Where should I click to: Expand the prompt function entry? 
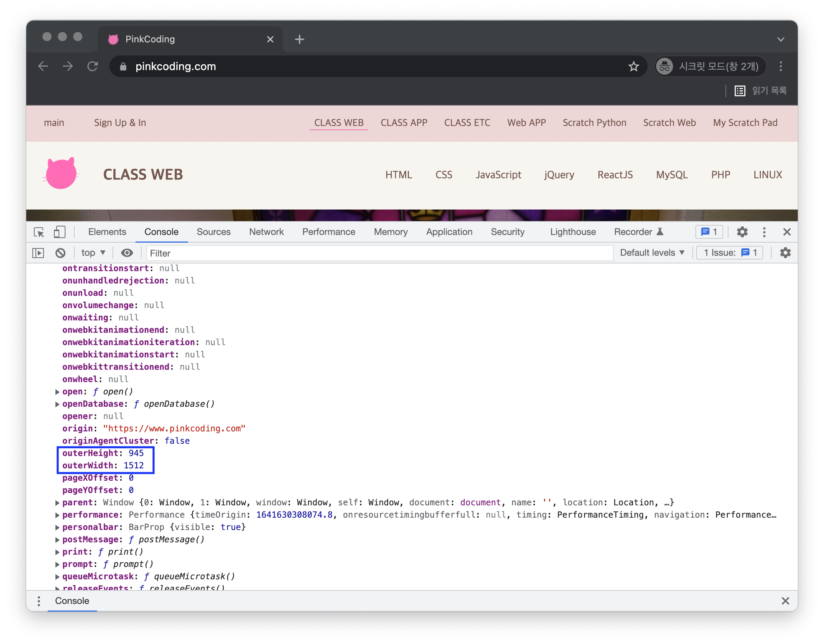click(x=57, y=565)
